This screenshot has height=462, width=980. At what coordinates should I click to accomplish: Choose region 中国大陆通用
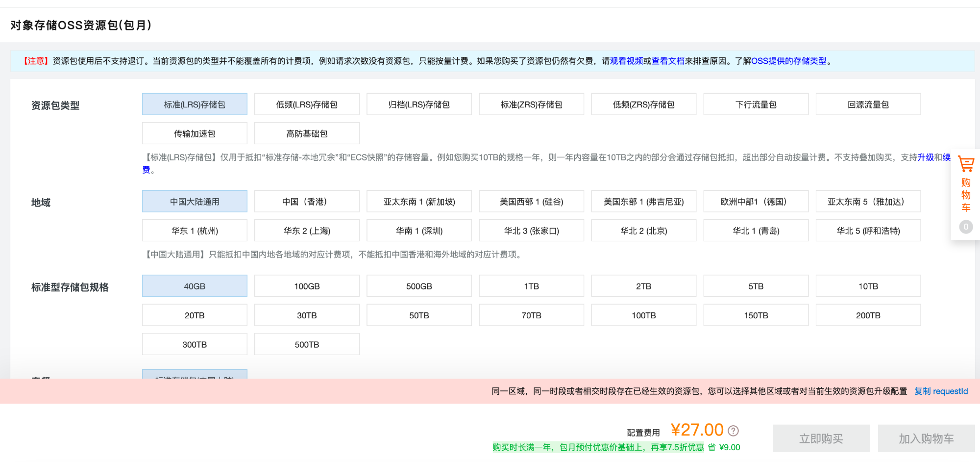pos(195,202)
